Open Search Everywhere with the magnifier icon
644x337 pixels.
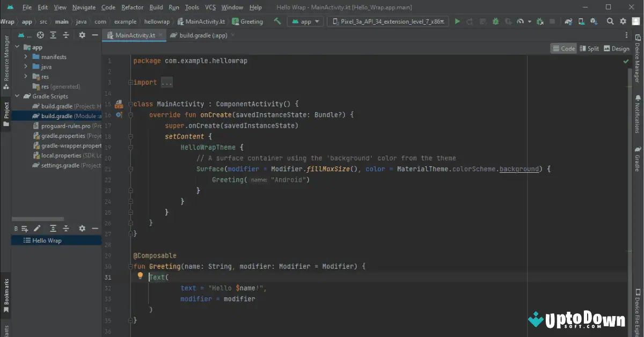pos(611,21)
